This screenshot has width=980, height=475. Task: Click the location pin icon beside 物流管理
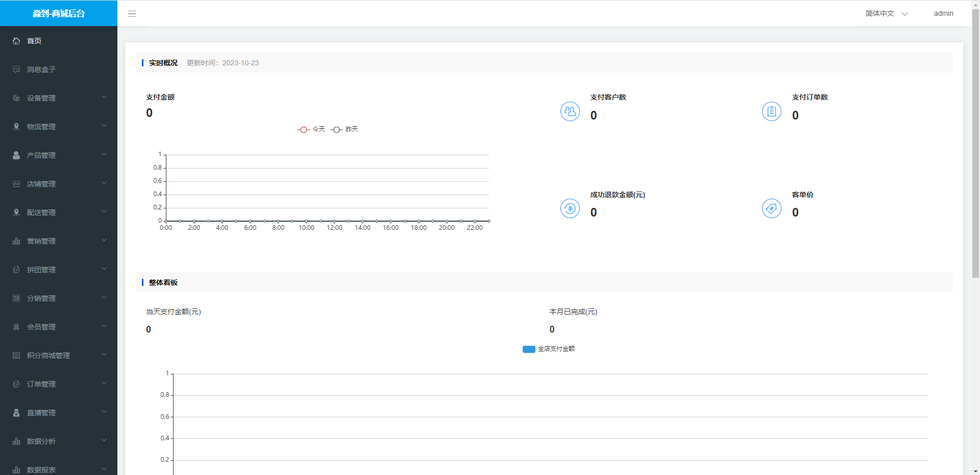[16, 127]
